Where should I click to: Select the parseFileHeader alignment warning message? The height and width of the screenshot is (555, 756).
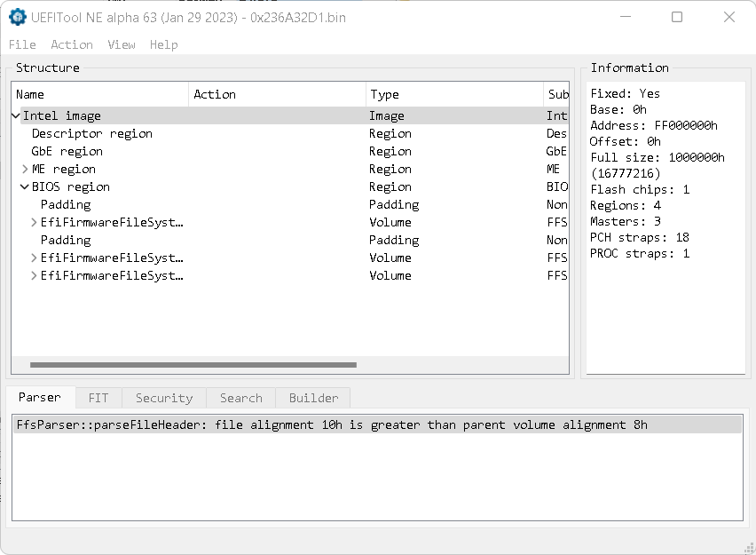tap(332, 424)
